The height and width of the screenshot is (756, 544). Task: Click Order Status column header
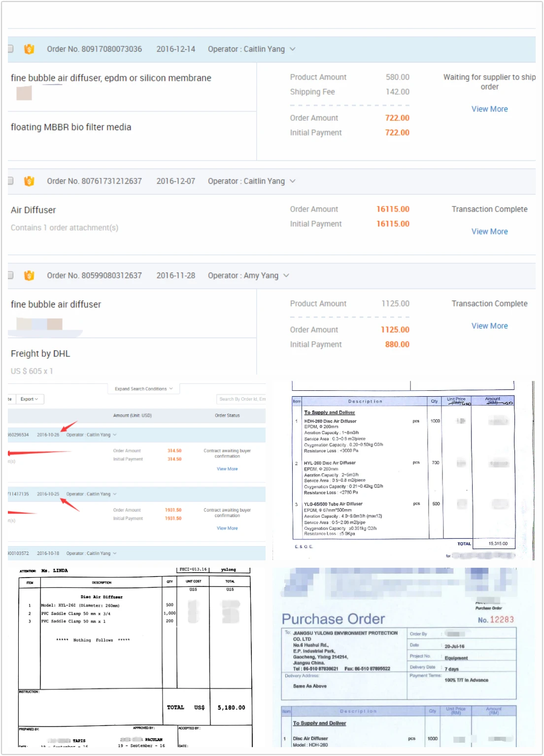(227, 415)
